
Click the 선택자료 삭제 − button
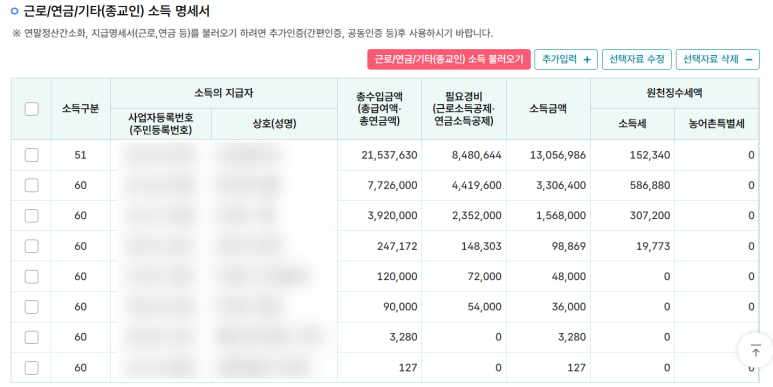click(x=718, y=59)
